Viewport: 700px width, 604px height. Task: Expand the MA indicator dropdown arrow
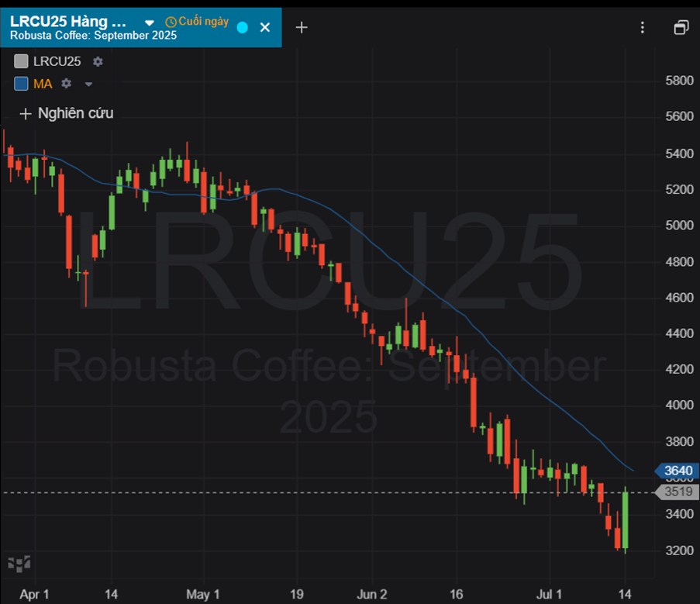(88, 84)
